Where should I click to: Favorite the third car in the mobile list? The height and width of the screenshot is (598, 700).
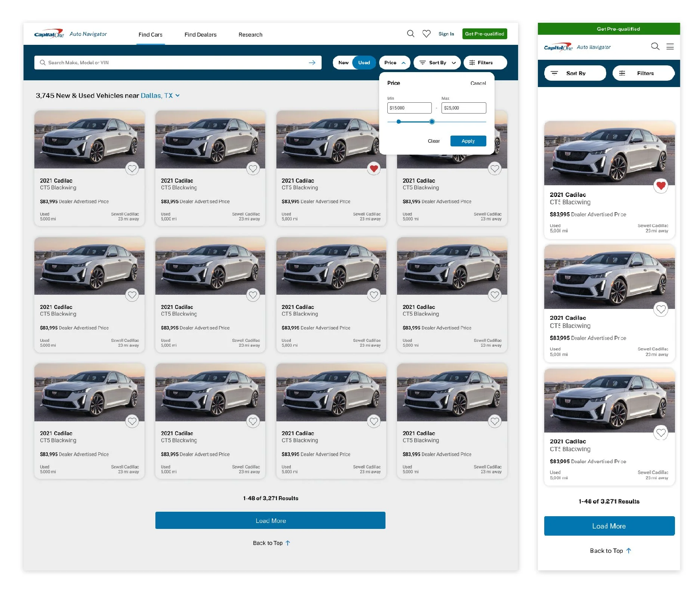[661, 433]
